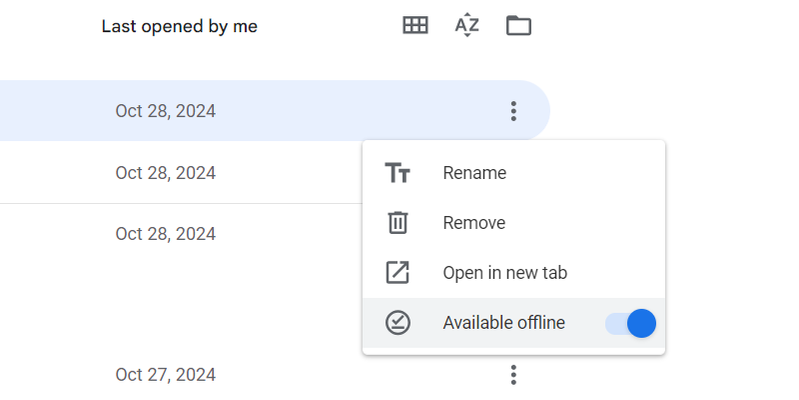Select the "Open in new tab" label
This screenshot has width=799, height=400.
pos(505,273)
